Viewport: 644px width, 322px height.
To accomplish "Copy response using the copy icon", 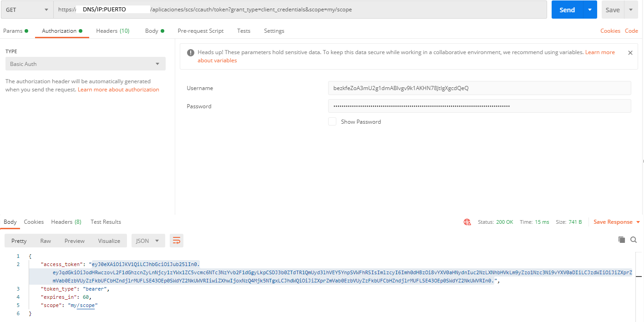I will 622,240.
